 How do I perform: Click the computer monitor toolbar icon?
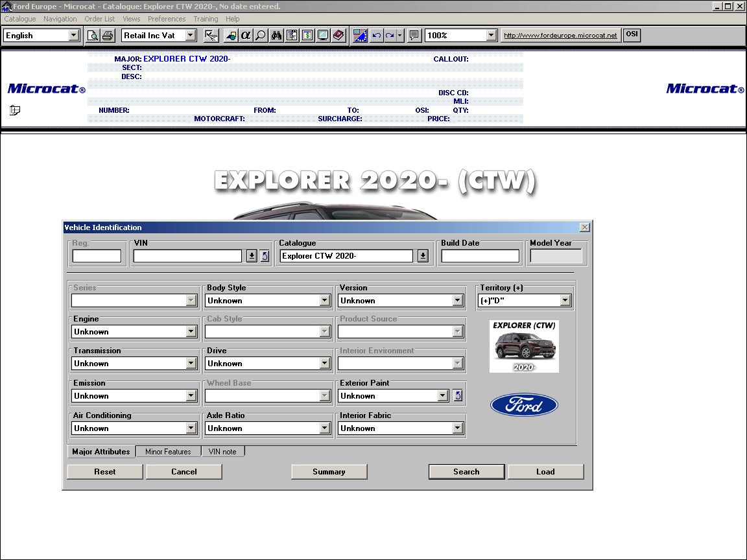323,36
